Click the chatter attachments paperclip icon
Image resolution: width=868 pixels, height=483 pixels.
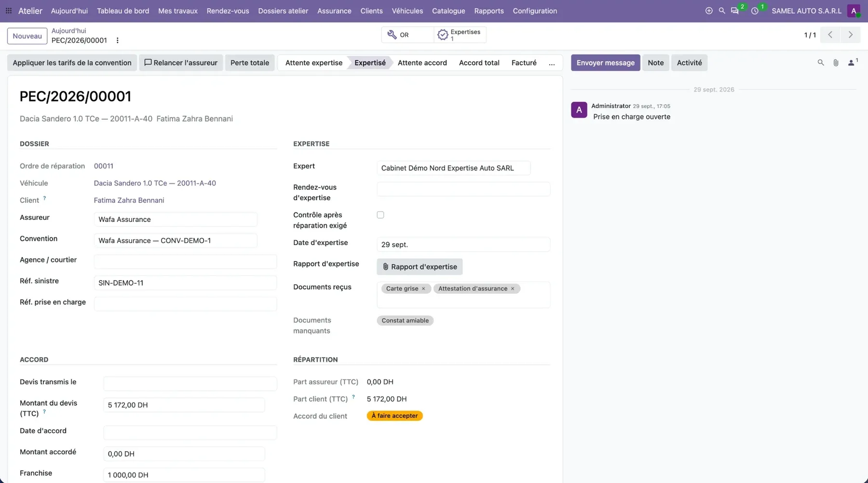coord(836,63)
